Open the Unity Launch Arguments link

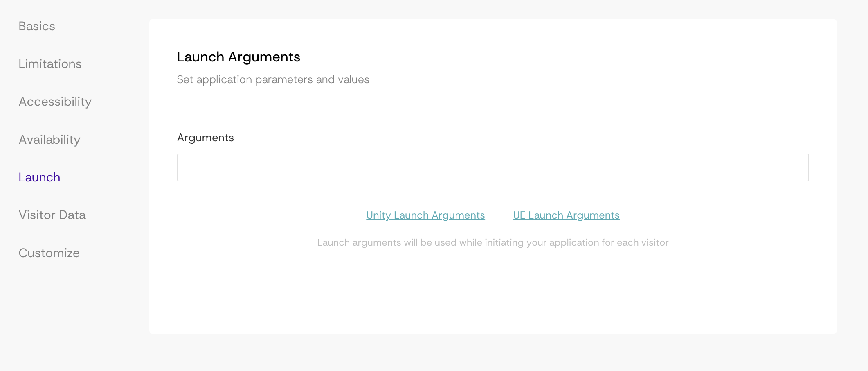click(425, 215)
